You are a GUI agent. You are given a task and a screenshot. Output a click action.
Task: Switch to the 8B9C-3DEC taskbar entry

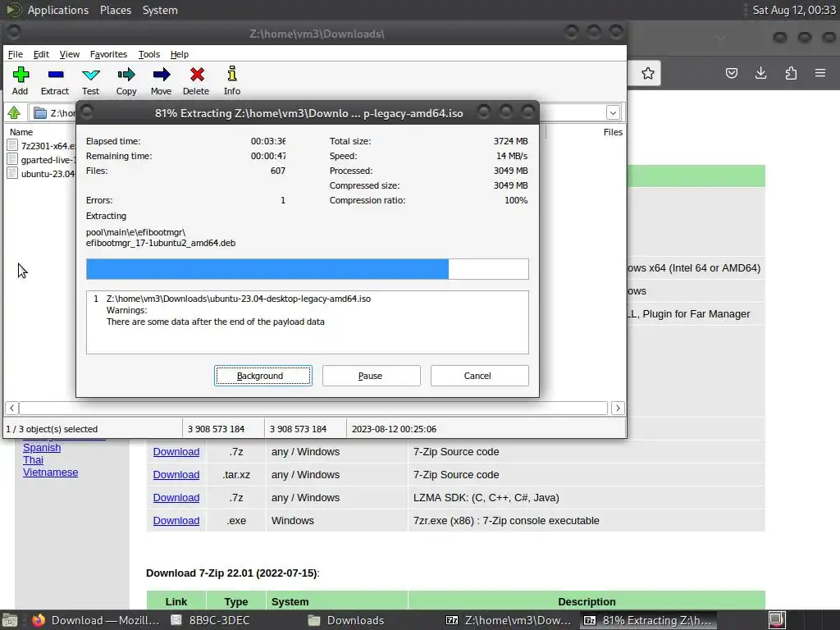coord(211,620)
